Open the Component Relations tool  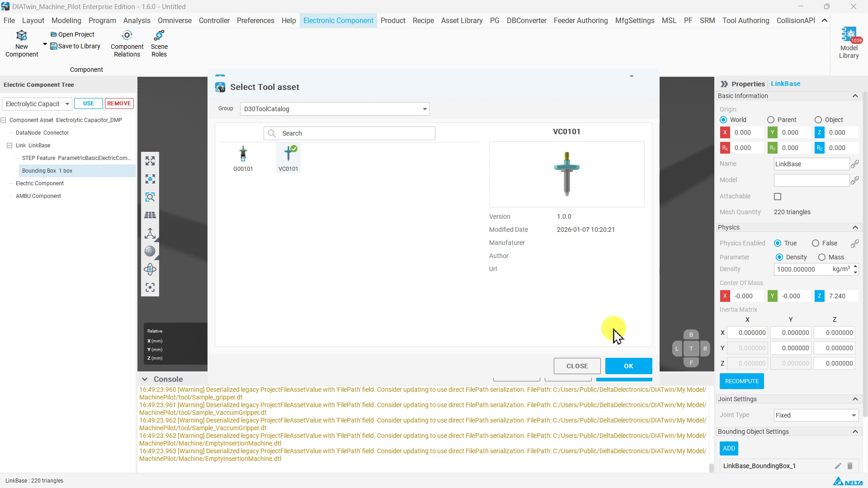coord(127,44)
